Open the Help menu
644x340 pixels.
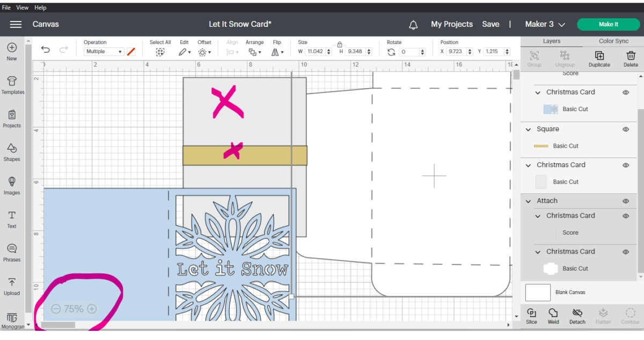(40, 8)
